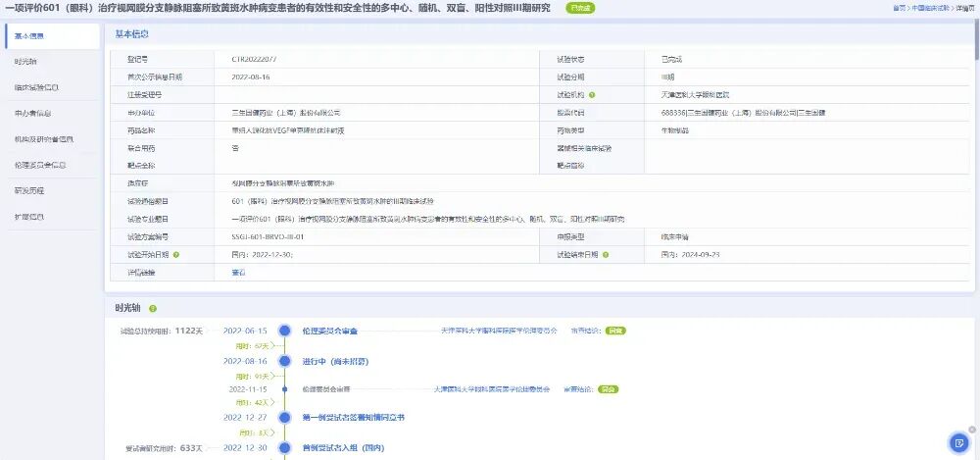Click the help icon next to 试验开始日期
Screen dimensions: 980x460
pyautogui.click(x=176, y=255)
